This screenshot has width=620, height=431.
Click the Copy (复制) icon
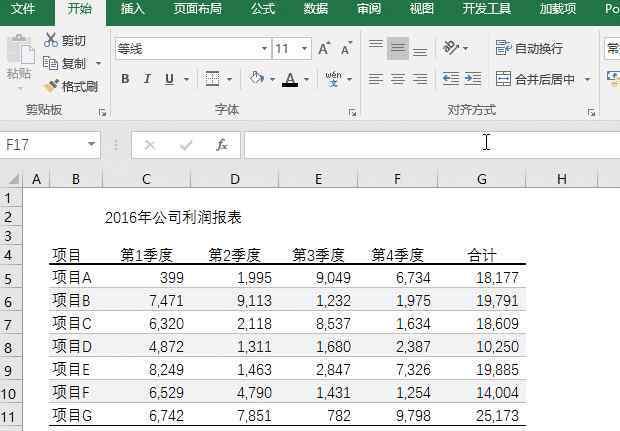tap(50, 63)
